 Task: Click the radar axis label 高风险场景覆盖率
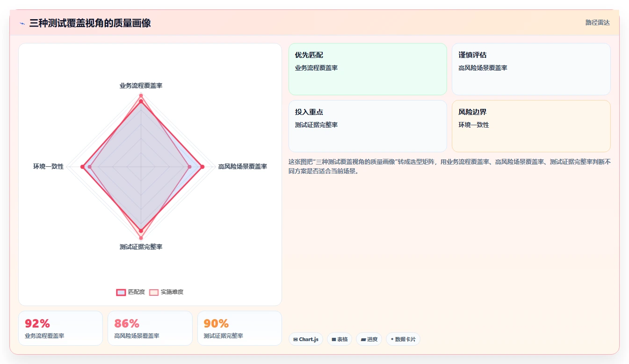click(x=242, y=166)
